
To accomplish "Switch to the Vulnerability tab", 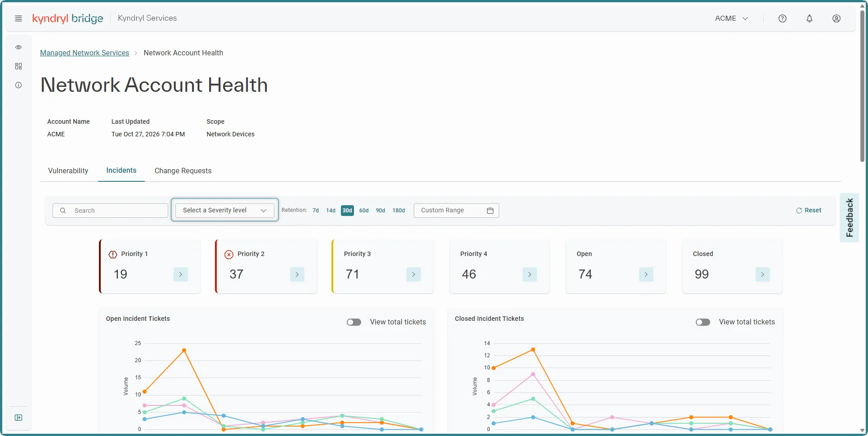I will (x=68, y=171).
